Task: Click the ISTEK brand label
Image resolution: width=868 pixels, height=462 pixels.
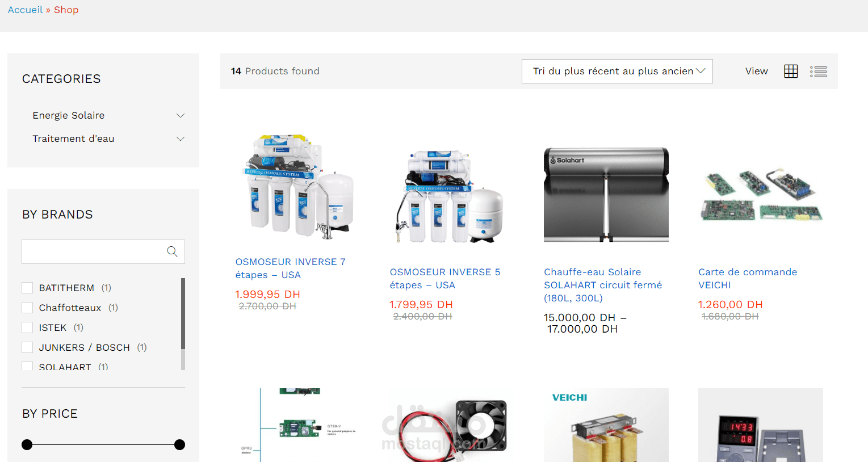Action: (x=53, y=327)
